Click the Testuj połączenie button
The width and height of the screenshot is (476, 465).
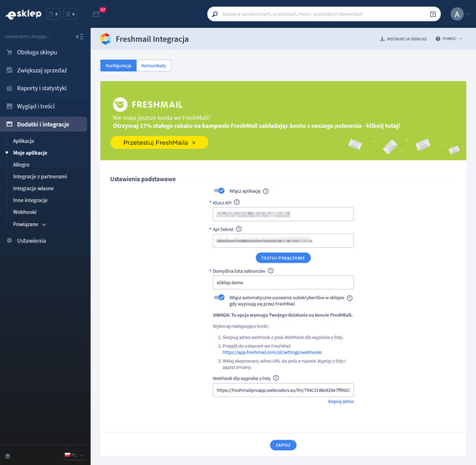(x=283, y=258)
